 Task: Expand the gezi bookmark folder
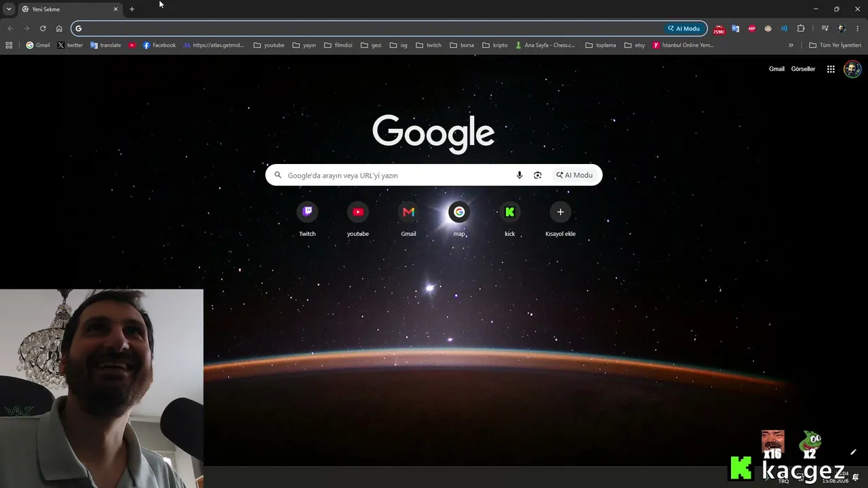[371, 45]
